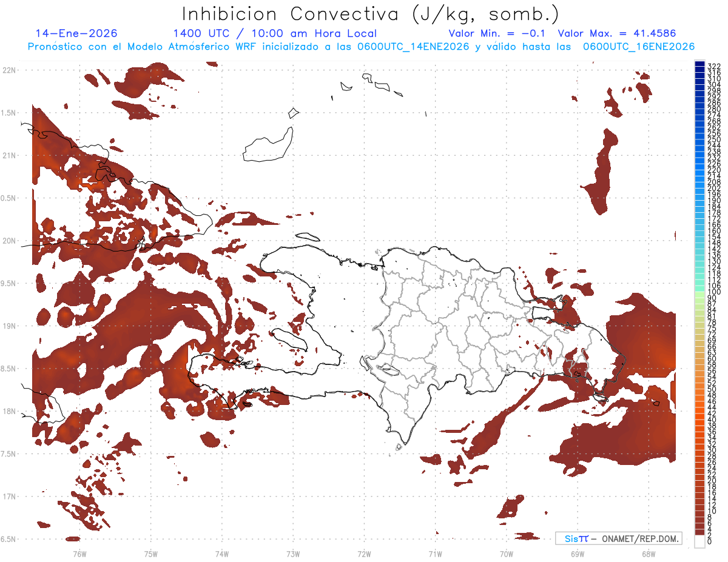Click the "71W" longitude label
Viewport: 728px width, 562px height.
pyautogui.click(x=436, y=553)
